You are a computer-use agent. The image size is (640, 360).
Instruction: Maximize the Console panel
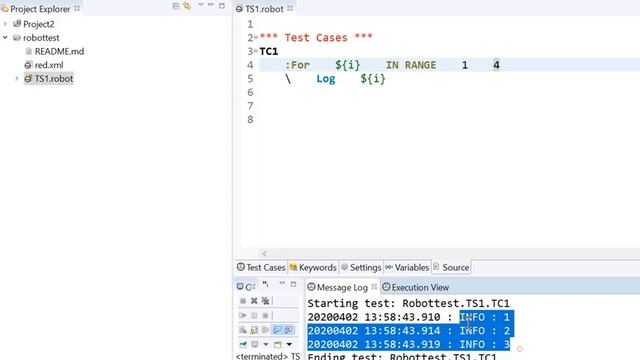click(293, 284)
